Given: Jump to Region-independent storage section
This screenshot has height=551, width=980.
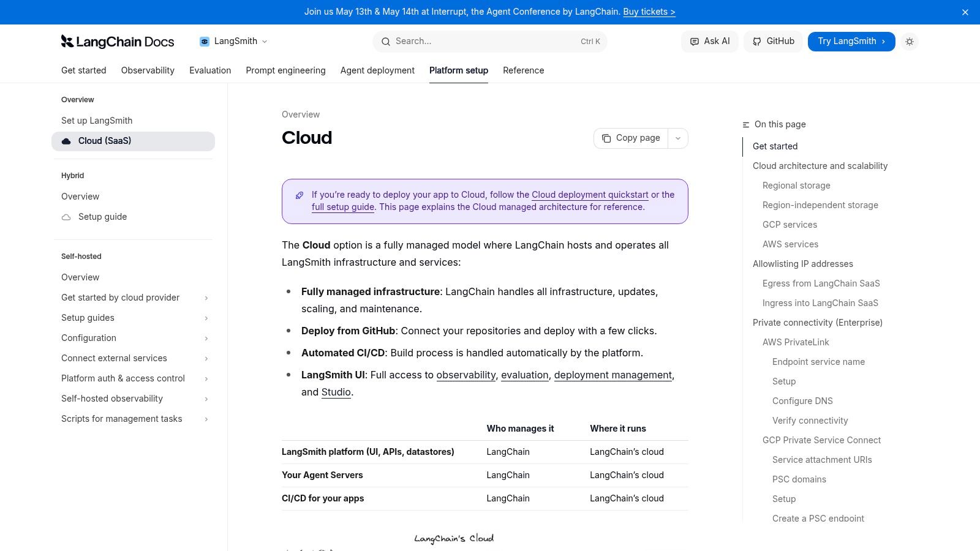Looking at the screenshot, I should tap(820, 205).
